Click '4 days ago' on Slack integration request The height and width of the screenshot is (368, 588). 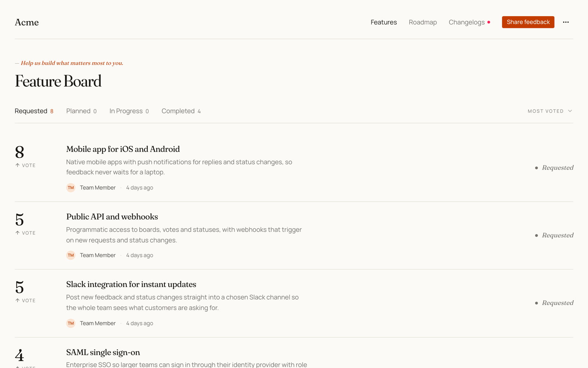(x=140, y=323)
